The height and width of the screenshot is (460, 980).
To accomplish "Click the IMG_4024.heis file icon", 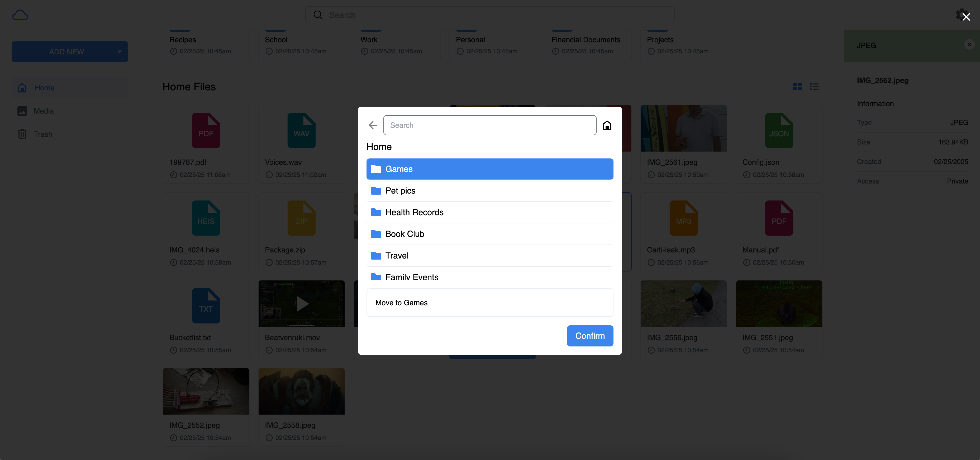I will [x=206, y=218].
